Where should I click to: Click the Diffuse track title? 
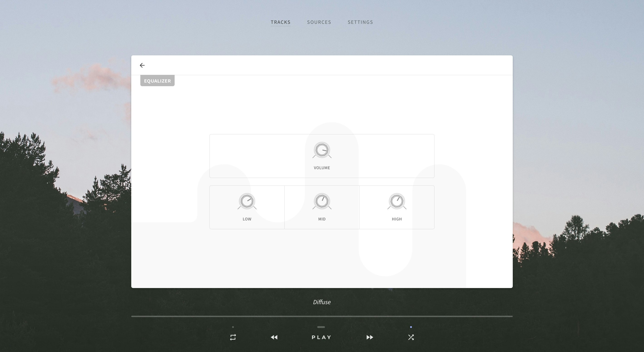(x=322, y=302)
